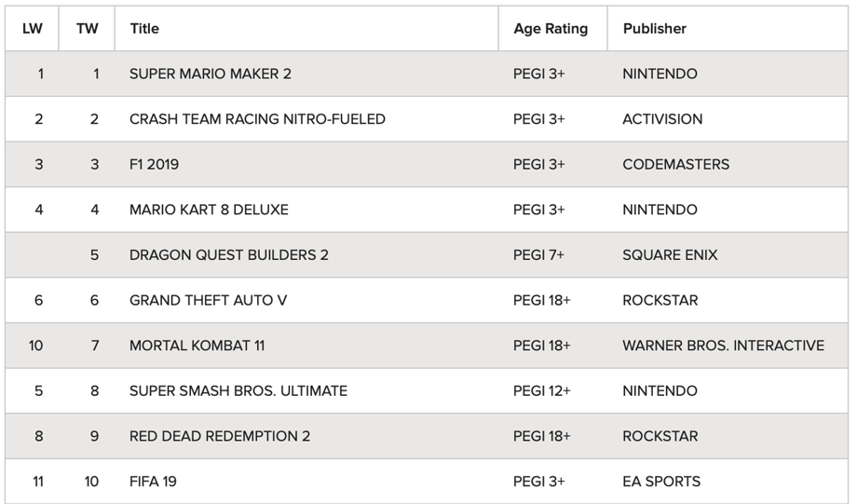Click the TW column header
The width and height of the screenshot is (857, 504).
pyautogui.click(x=88, y=29)
